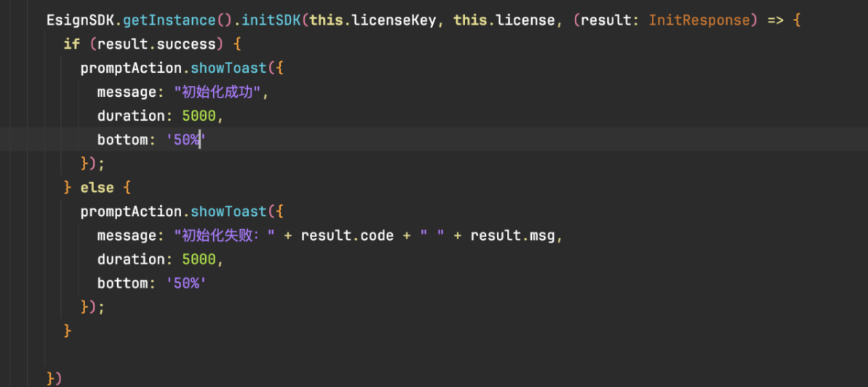Click promptAction in the else branch

point(131,212)
